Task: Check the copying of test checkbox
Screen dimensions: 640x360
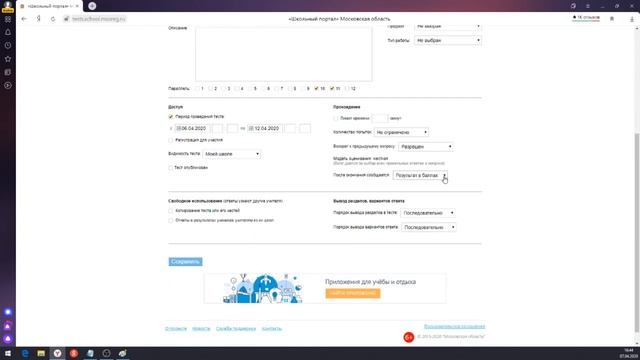Action: (171, 211)
